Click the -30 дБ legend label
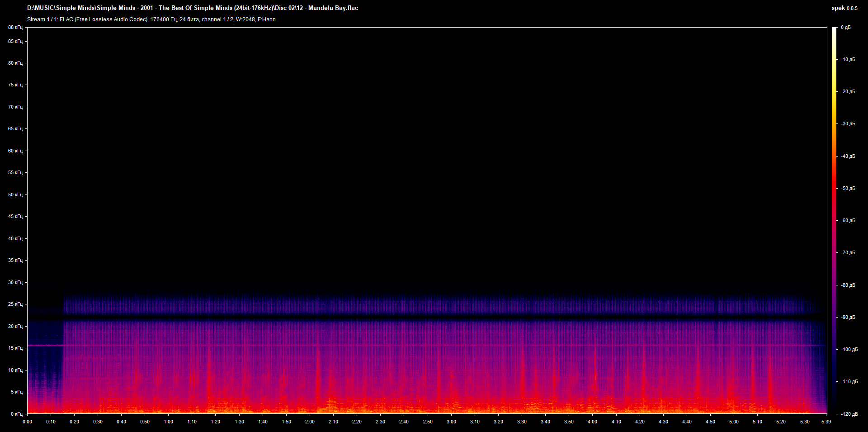The height and width of the screenshot is (432, 868). pos(848,123)
